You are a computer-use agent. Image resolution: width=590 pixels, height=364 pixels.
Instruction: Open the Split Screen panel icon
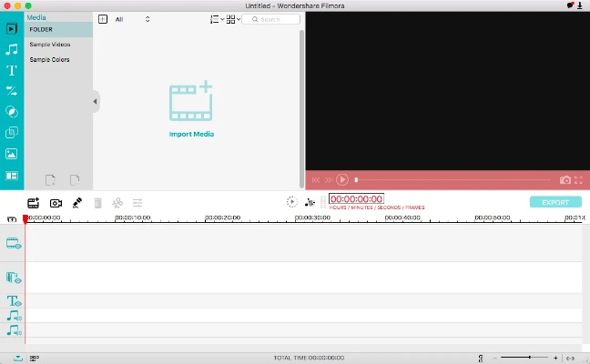(x=12, y=175)
